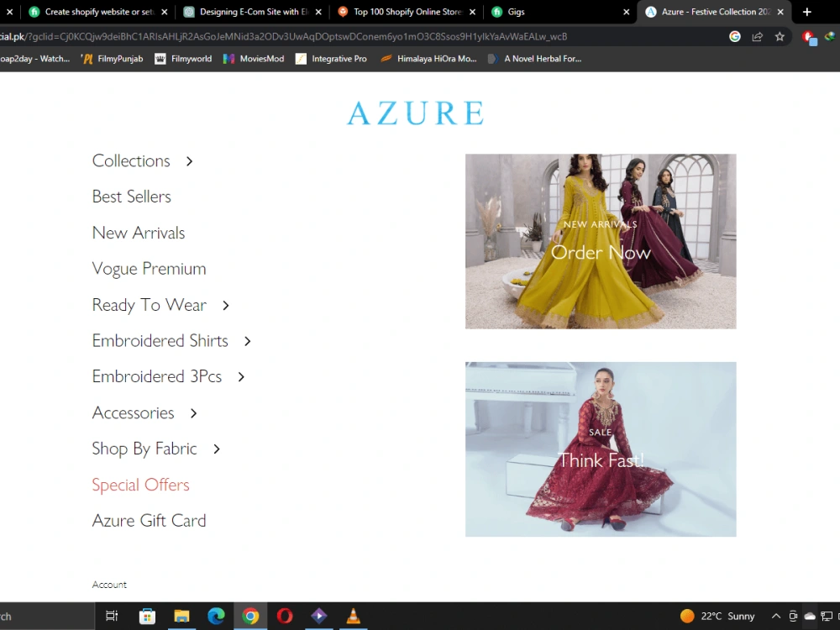Click the browser address bar URL
840x630 pixels.
pyautogui.click(x=284, y=36)
